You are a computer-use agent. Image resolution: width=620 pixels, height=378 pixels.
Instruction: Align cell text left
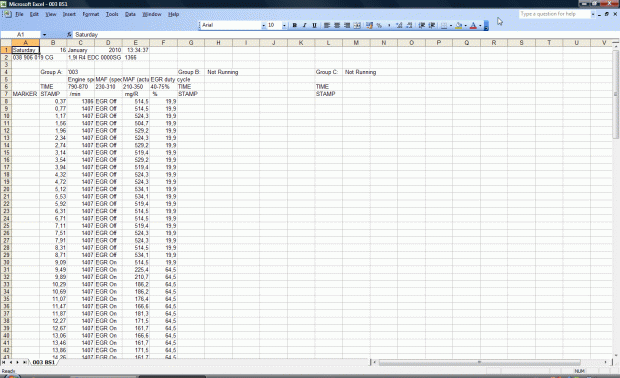(327, 25)
